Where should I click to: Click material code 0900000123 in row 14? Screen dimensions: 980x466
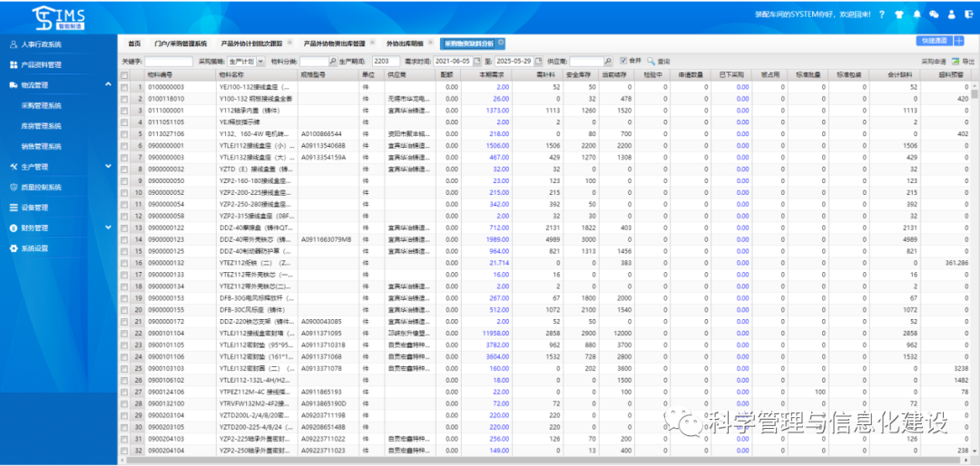(x=166, y=239)
